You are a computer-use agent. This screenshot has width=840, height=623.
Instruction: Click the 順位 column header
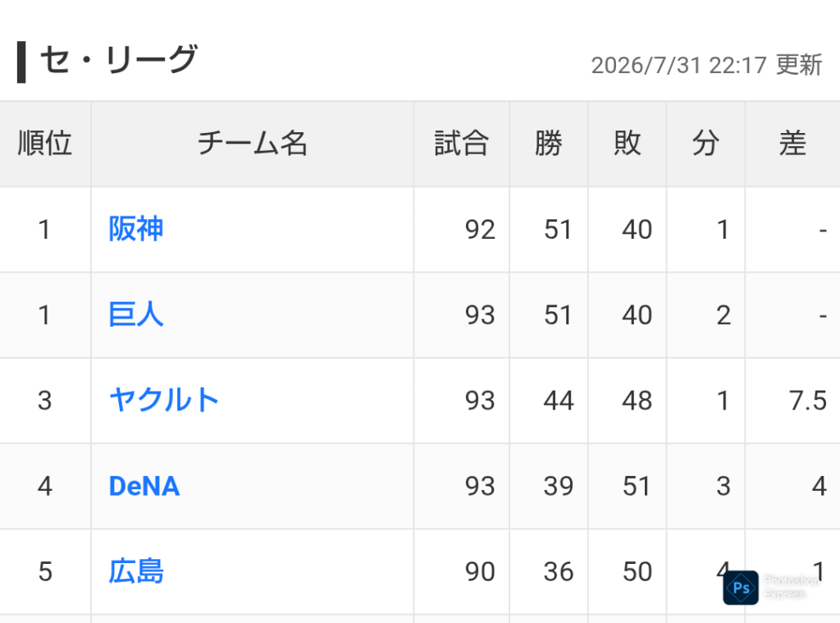click(x=45, y=144)
